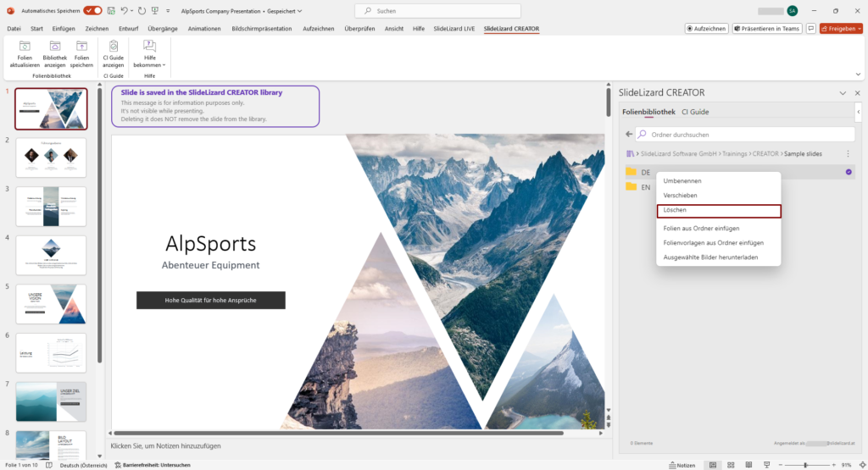Click the save icon in title bar
868x470 pixels.
coord(111,10)
